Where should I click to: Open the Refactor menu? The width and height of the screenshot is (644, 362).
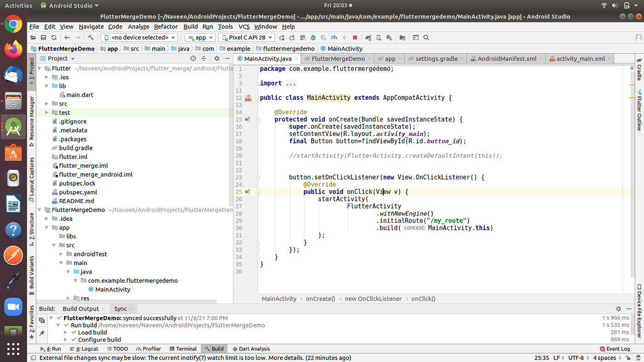click(166, 27)
